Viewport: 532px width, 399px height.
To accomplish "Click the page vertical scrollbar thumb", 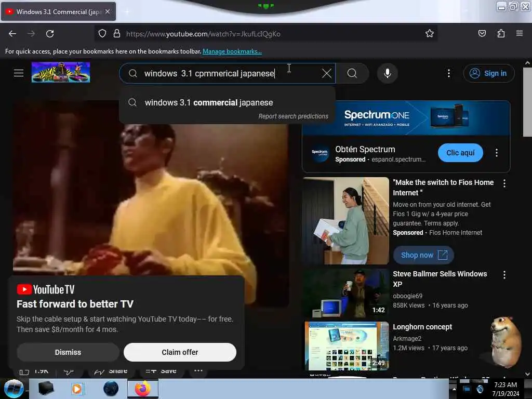I will 527,102.
